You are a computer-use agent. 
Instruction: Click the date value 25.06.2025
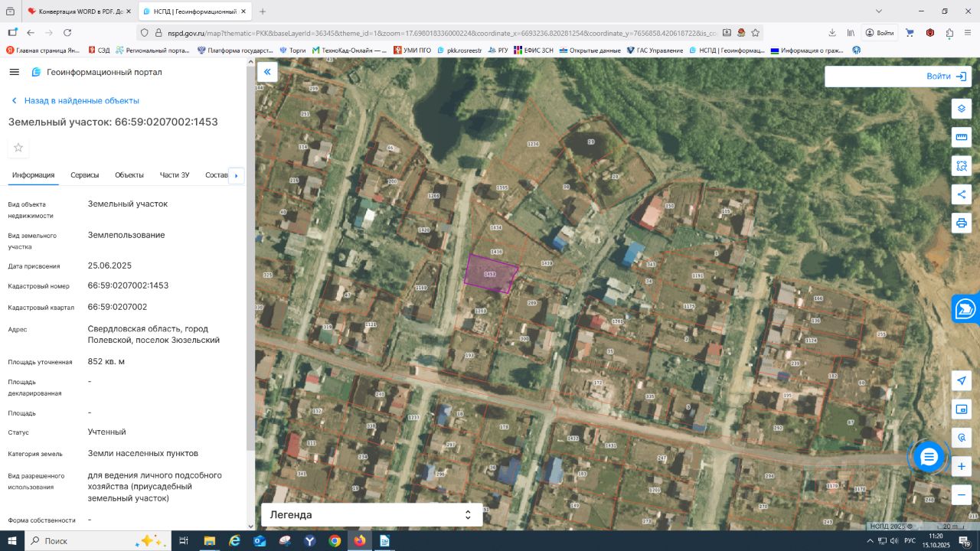click(109, 266)
